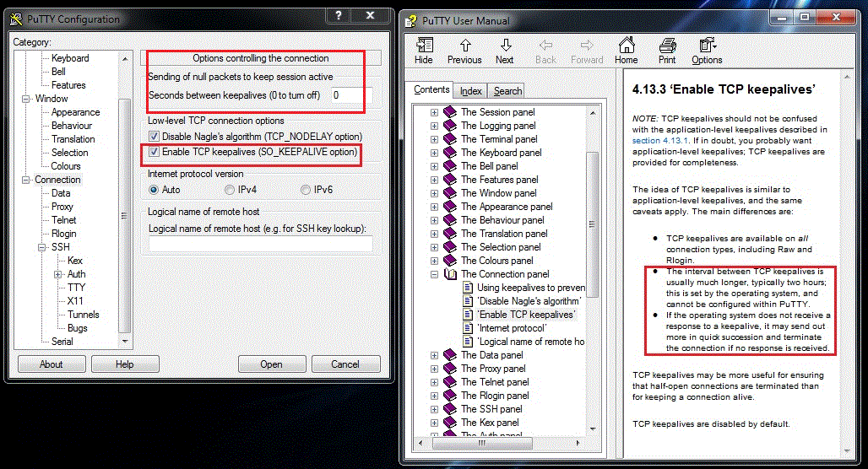Click the Proxy panel book icon

click(450, 369)
